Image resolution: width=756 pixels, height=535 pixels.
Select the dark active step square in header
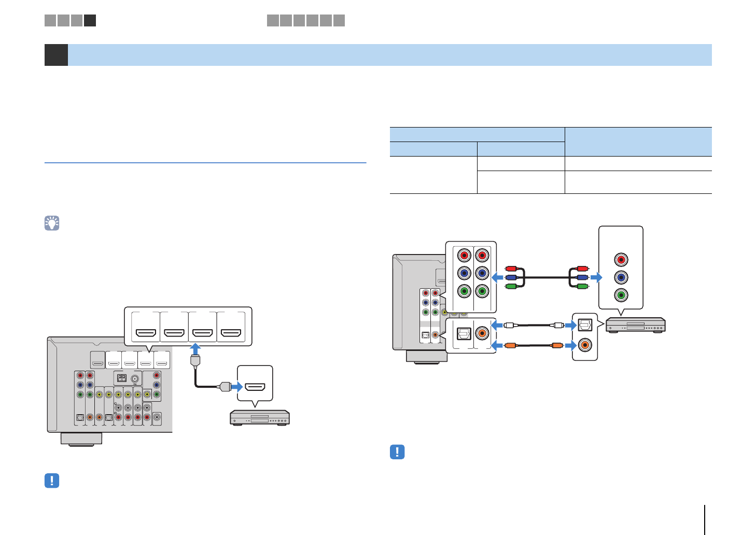(x=90, y=21)
